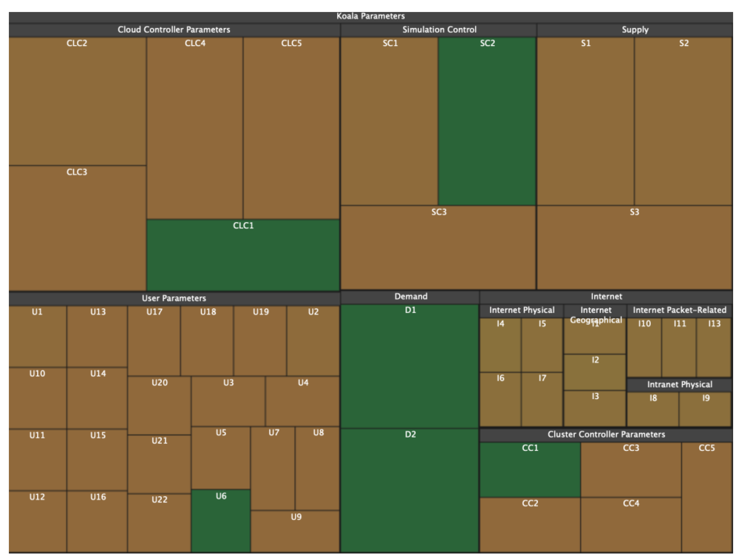
Task: Click the Supply group header
Action: pyautogui.click(x=634, y=29)
